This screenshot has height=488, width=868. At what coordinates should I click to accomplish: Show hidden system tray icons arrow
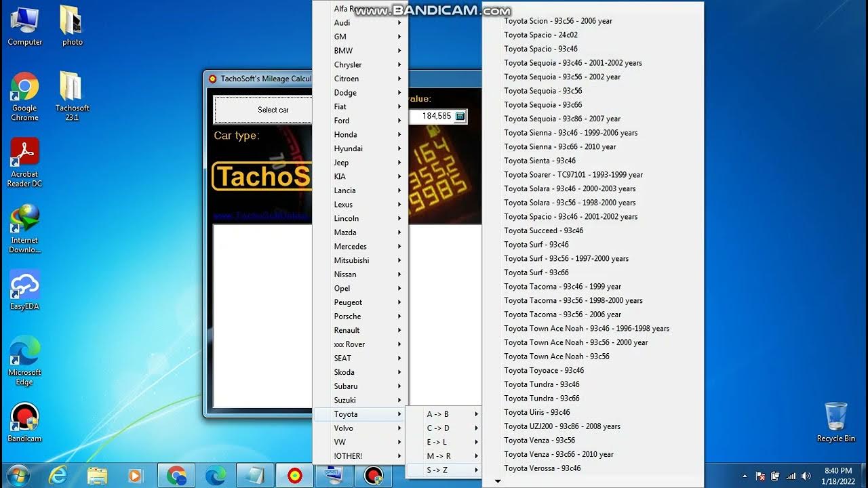coord(745,476)
